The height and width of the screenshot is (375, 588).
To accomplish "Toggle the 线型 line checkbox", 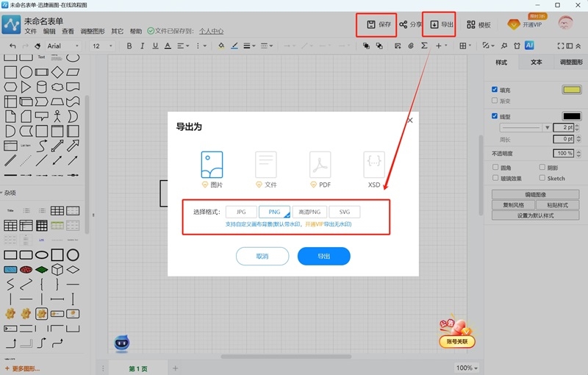I will tap(495, 116).
